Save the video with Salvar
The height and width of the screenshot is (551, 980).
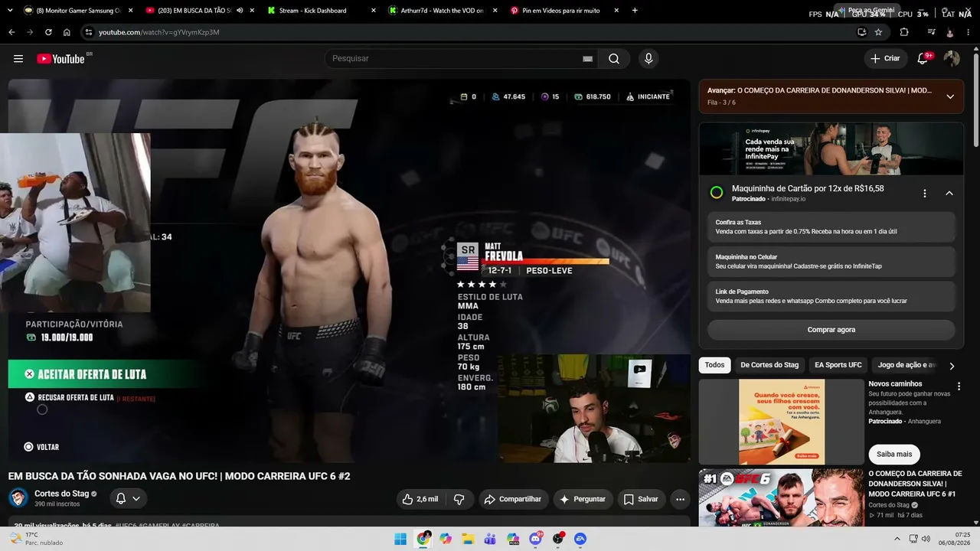point(641,499)
